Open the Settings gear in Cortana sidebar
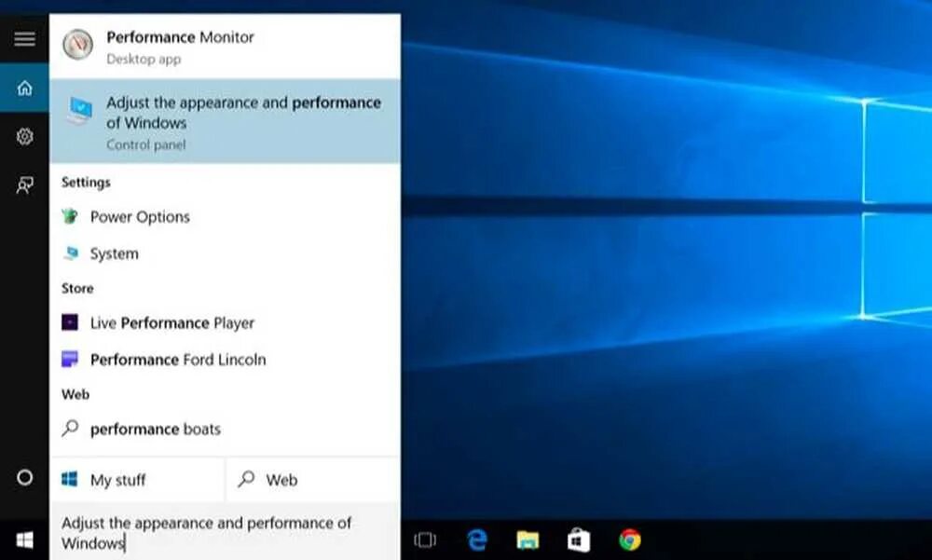 (24, 137)
